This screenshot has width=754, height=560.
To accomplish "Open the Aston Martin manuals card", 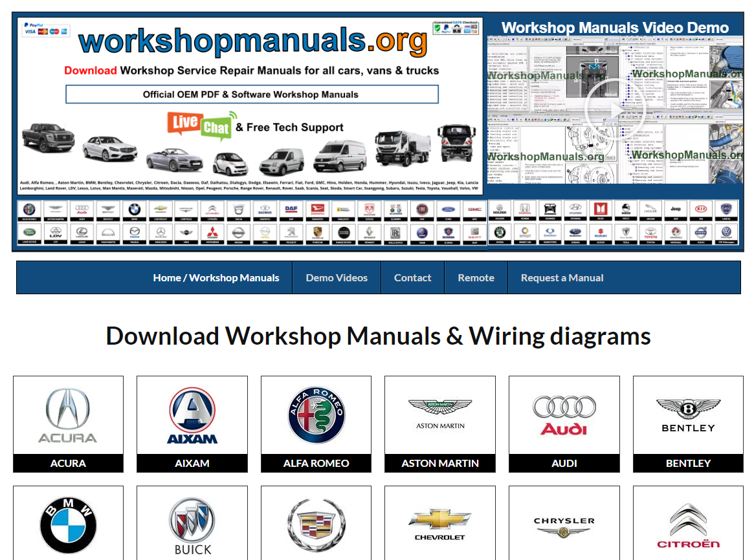I will 440,424.
